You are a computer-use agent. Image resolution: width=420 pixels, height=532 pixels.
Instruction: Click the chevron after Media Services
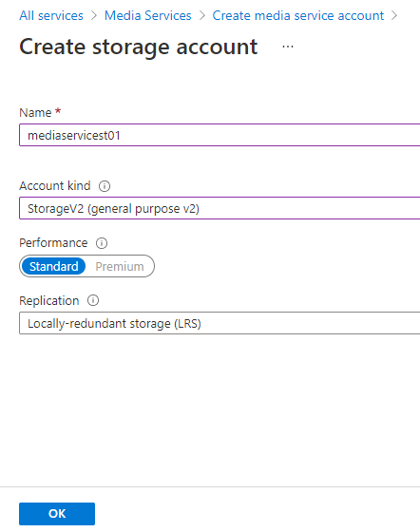point(202,15)
